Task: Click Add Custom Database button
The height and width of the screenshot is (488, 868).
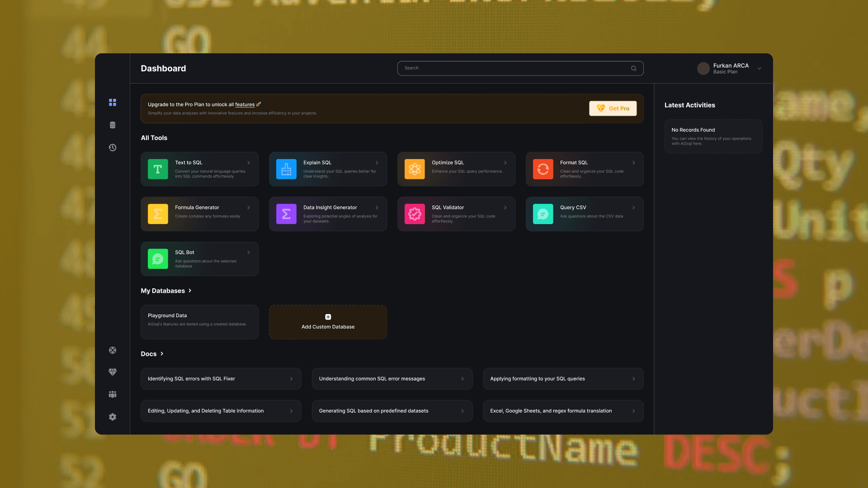Action: click(328, 322)
